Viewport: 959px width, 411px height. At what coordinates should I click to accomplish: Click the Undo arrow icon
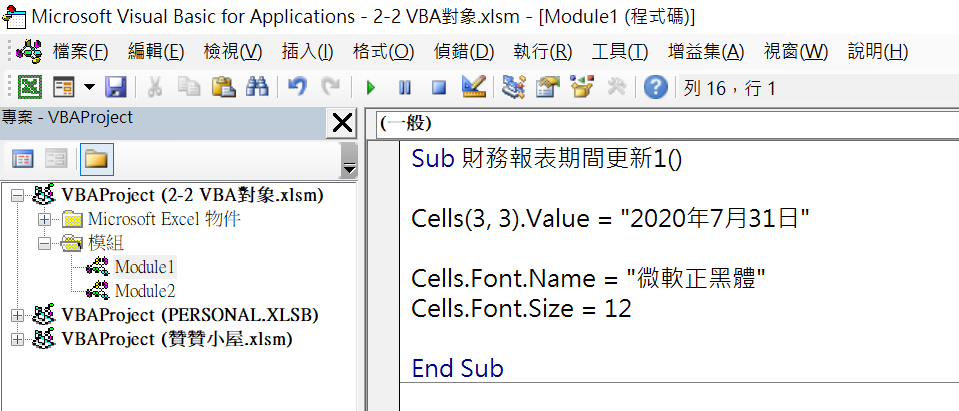click(297, 87)
